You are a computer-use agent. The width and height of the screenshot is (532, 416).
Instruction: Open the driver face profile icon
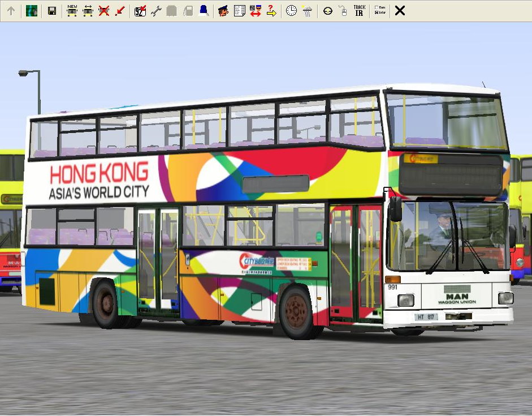(x=223, y=11)
